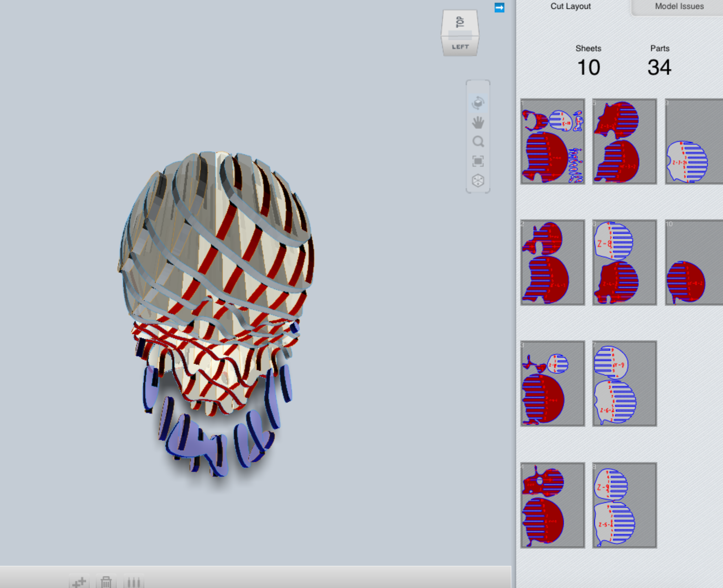723x588 pixels.
Task: Select cut sheet 5 thumbnail
Action: click(x=624, y=141)
